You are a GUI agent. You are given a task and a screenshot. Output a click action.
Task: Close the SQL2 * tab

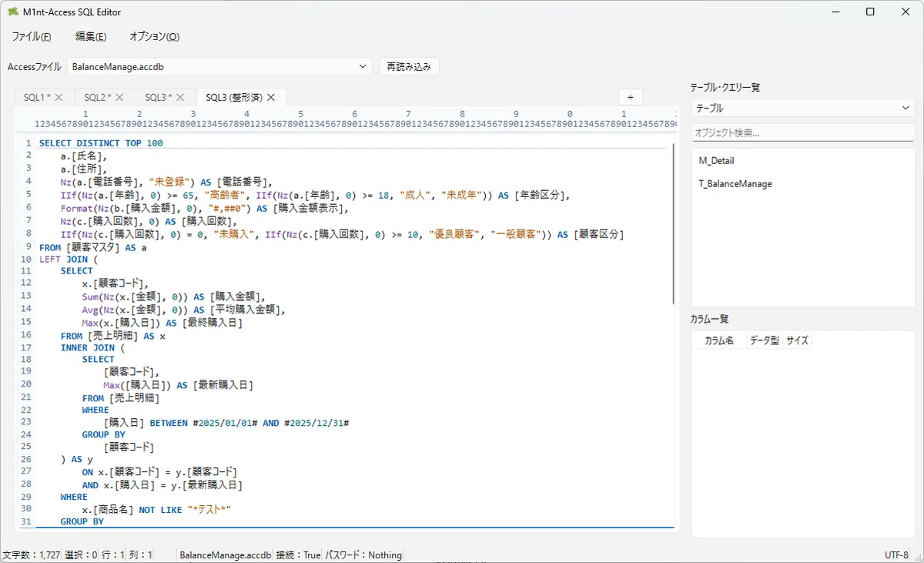pyautogui.click(x=119, y=97)
